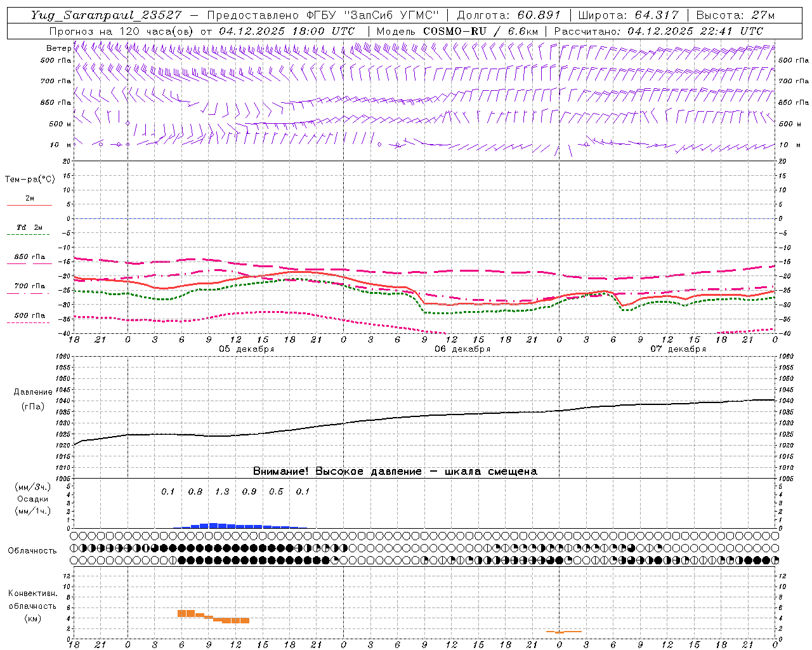Click the Широта: 64.317 value
The image size is (812, 650).
coord(628,15)
